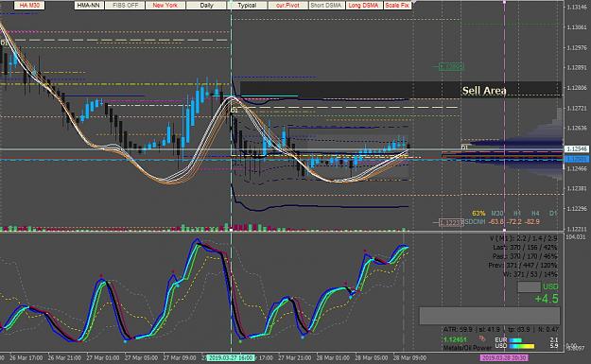Click the V (M1) volume stats line

[x=523, y=238]
